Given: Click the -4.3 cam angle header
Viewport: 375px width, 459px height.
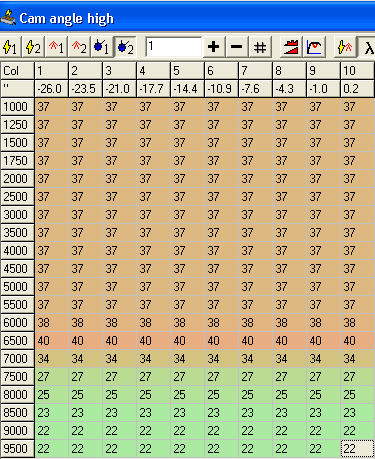Looking at the screenshot, I should pyautogui.click(x=290, y=89).
